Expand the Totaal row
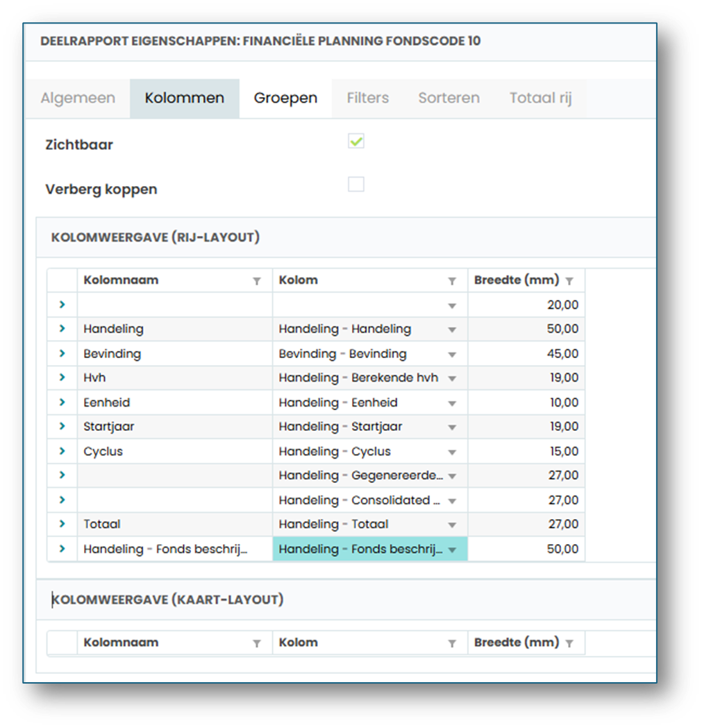The height and width of the screenshot is (728, 702). click(62, 524)
